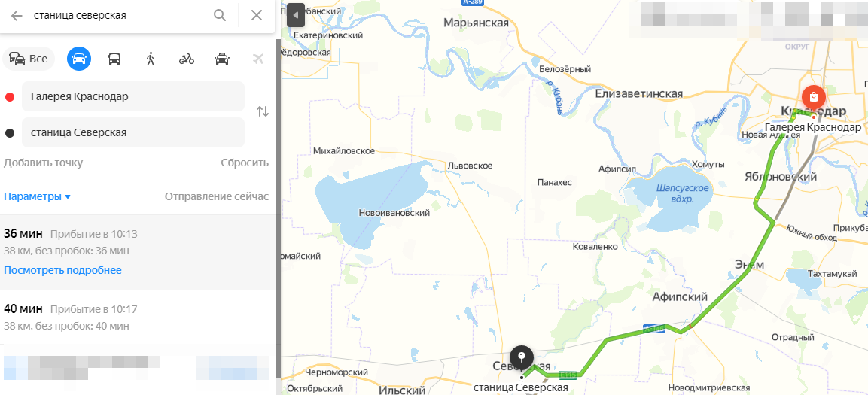Click 'Посмотреть подробнее' link

pyautogui.click(x=62, y=270)
